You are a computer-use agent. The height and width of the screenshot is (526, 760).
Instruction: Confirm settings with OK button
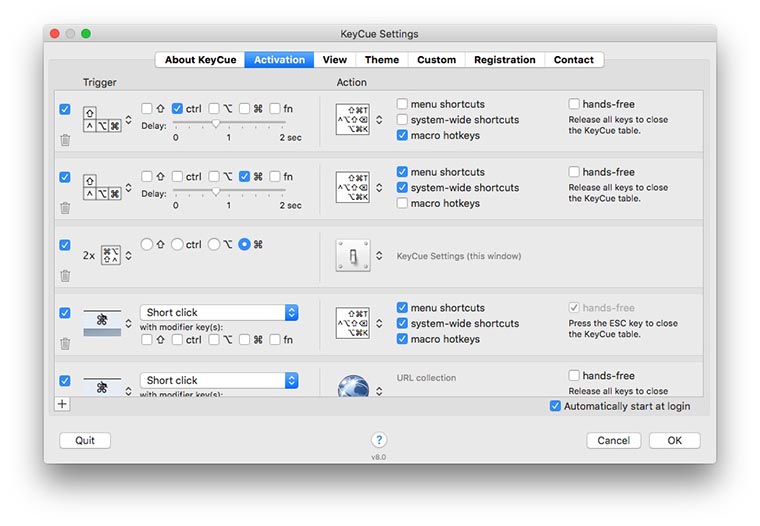675,440
